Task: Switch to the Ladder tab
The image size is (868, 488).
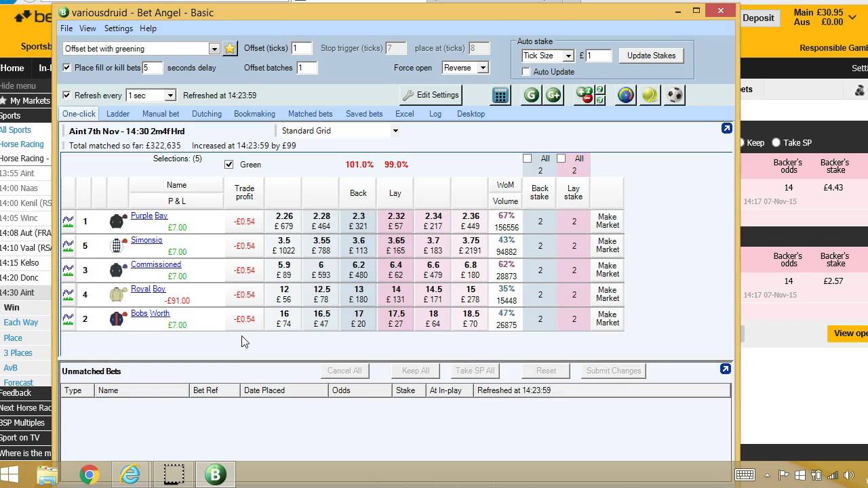Action: click(118, 114)
